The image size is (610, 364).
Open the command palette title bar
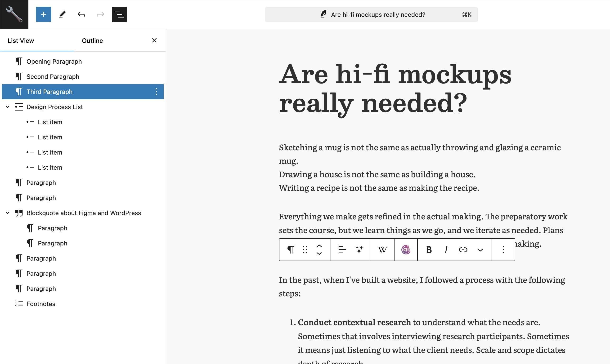(371, 14)
